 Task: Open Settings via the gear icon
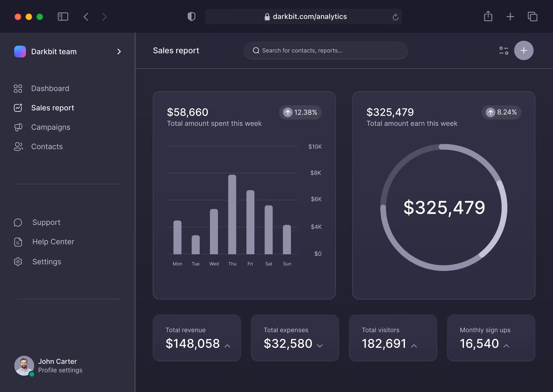[18, 262]
